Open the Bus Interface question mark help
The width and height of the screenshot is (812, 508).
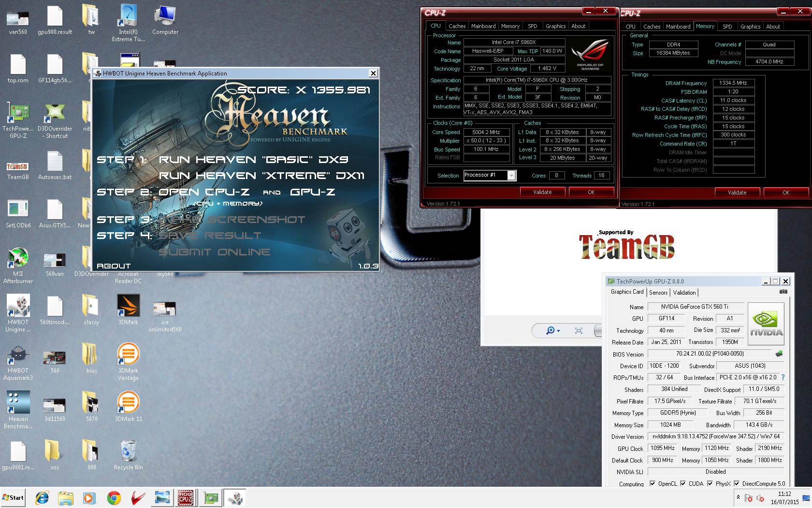(x=783, y=377)
